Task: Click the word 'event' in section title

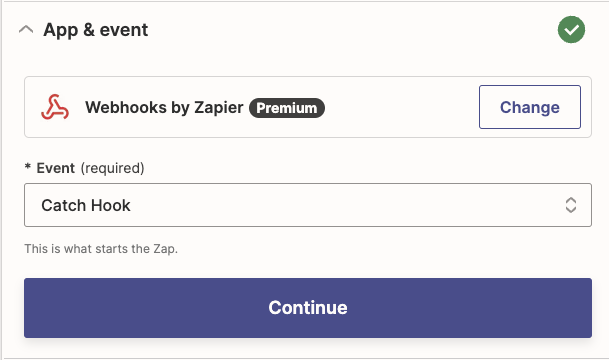Action: pos(124,30)
